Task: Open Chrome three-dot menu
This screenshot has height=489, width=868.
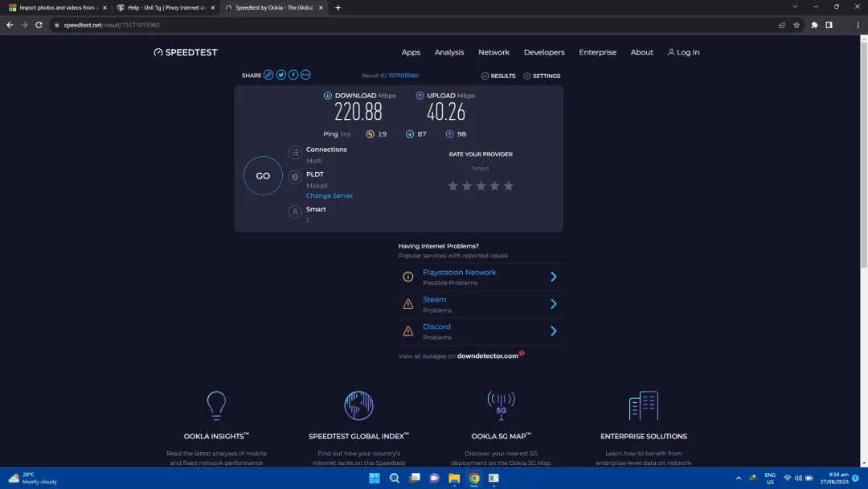Action: 858,25
